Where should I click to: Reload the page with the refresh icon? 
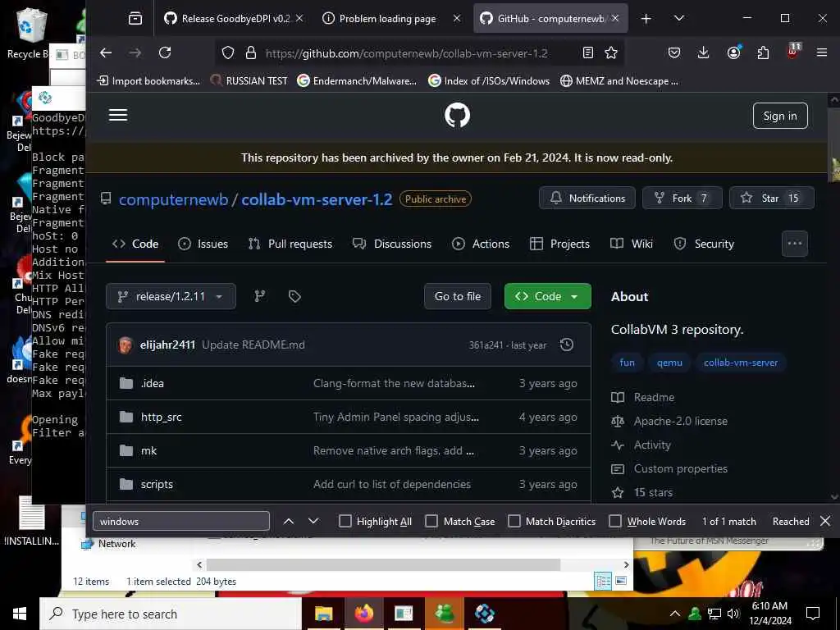click(x=165, y=52)
